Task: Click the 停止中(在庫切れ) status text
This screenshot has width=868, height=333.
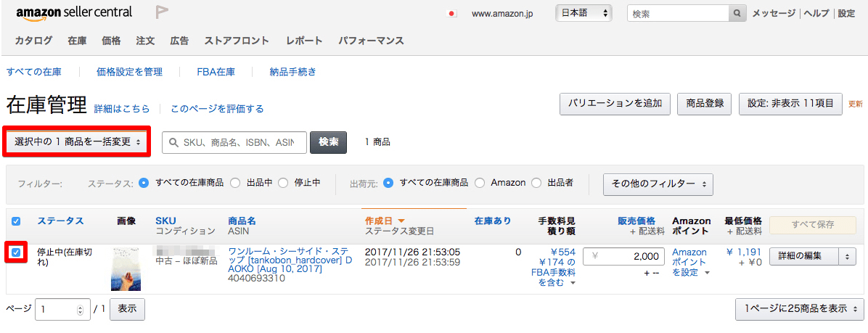Action: (64, 258)
